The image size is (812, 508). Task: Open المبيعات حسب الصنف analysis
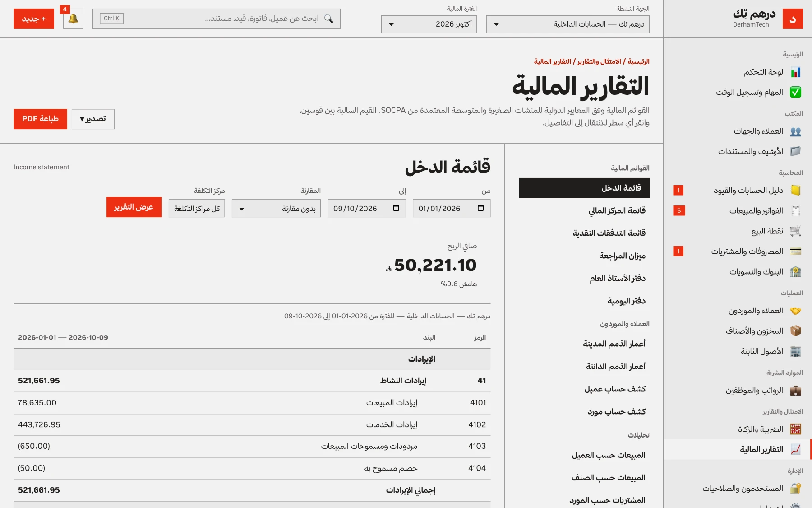[584, 478]
